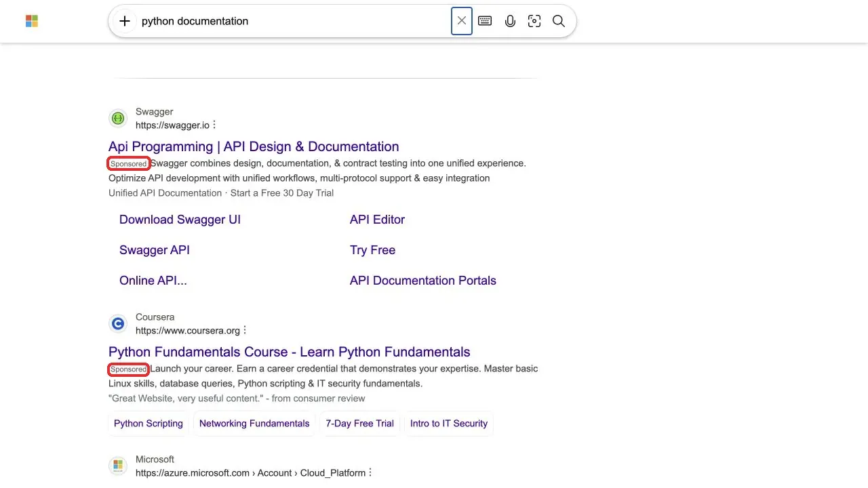The height and width of the screenshot is (488, 868).
Task: Click the Coursera site name text
Action: click(x=155, y=317)
